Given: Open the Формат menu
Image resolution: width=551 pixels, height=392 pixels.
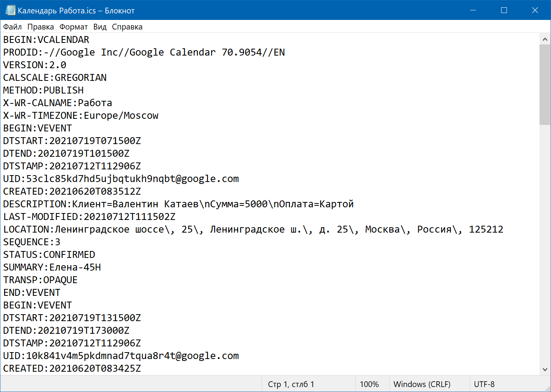Looking at the screenshot, I should [x=74, y=27].
